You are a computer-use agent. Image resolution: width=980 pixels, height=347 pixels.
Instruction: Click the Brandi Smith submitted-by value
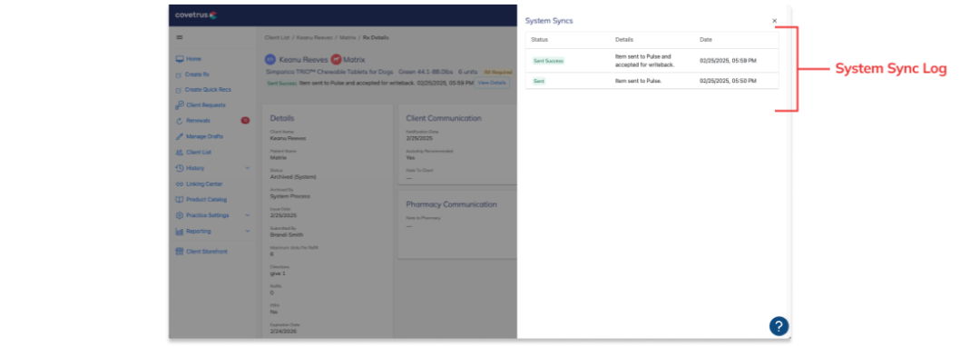point(287,235)
